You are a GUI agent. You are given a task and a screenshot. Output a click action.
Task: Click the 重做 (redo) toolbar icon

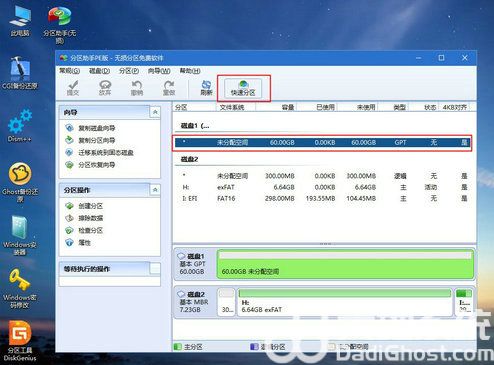click(x=169, y=88)
